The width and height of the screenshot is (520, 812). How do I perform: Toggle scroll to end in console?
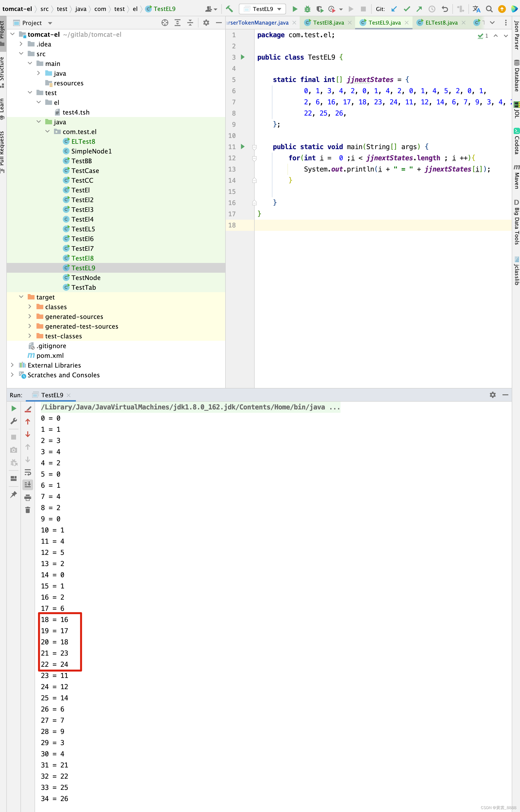tap(28, 485)
